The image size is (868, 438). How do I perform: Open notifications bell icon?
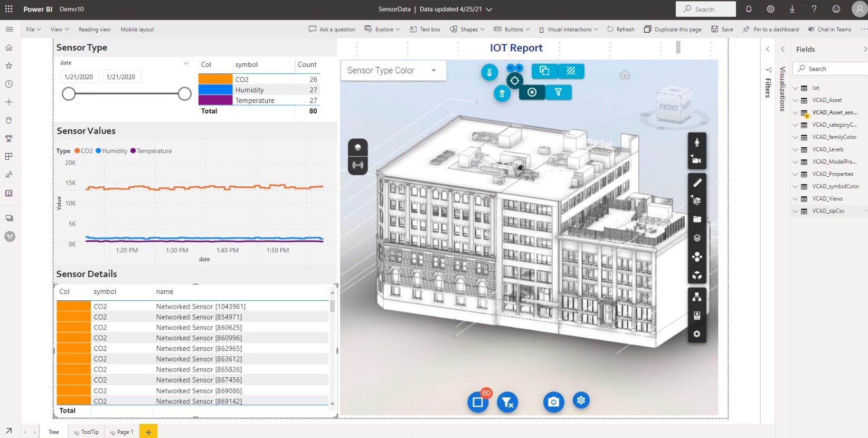point(749,9)
